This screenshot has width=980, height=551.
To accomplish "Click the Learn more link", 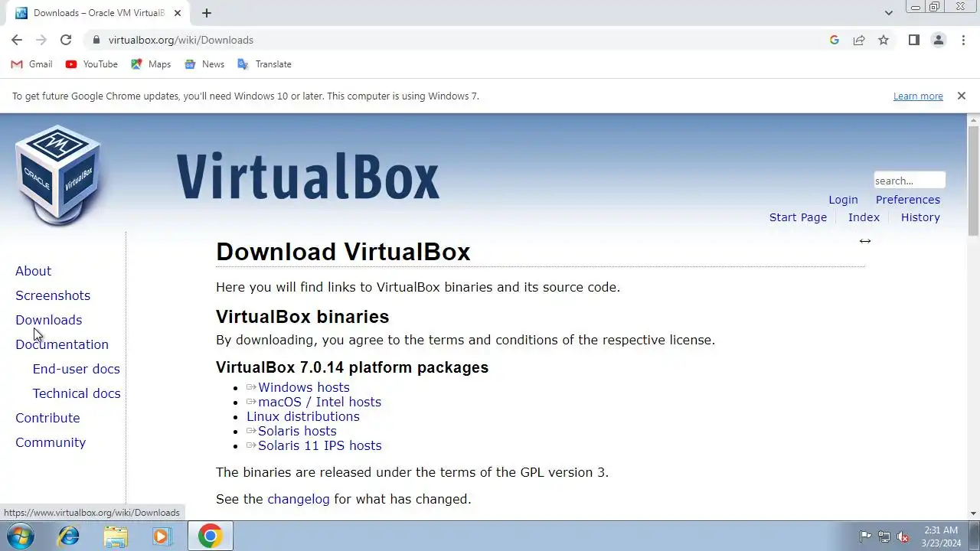I will point(918,96).
